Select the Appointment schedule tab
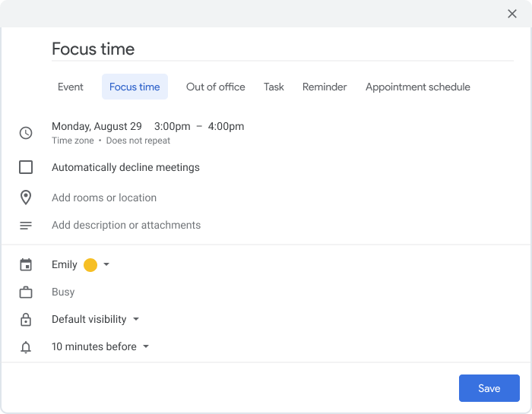This screenshot has height=414, width=532. click(418, 87)
